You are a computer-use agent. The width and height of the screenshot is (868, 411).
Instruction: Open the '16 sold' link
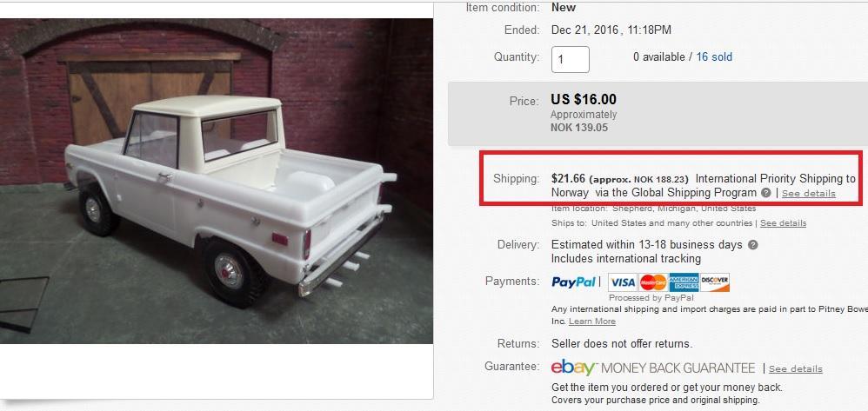[714, 57]
